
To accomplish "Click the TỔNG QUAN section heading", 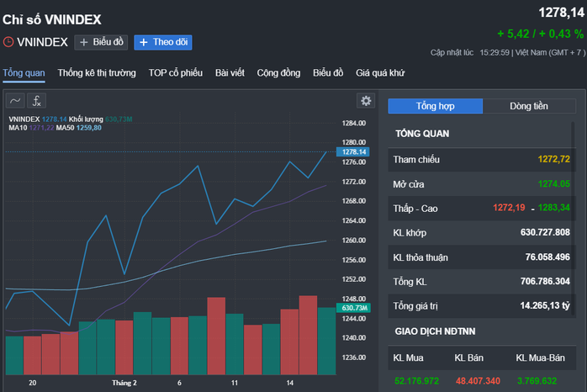I will (x=422, y=134).
